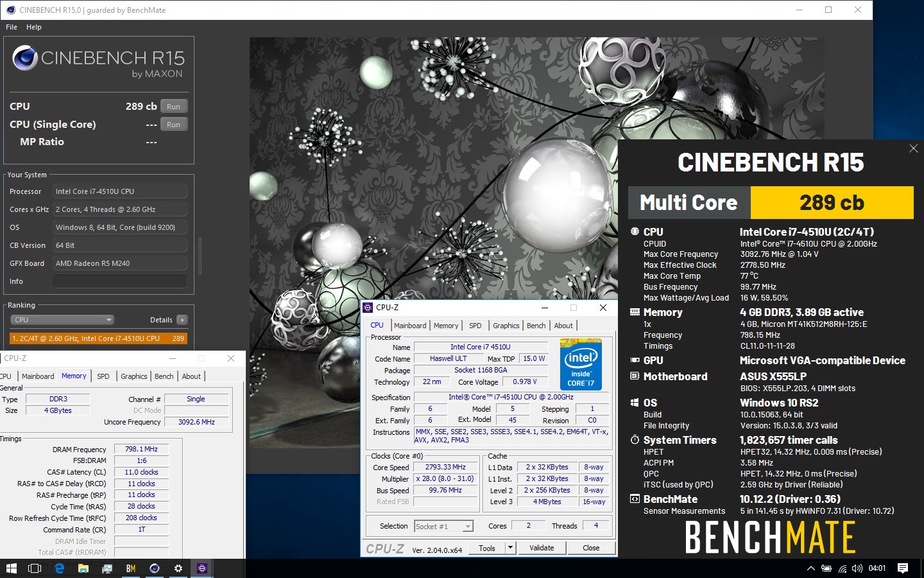Open File Explorer from the taskbar
Viewport: 924px width, 578px height.
(x=83, y=568)
